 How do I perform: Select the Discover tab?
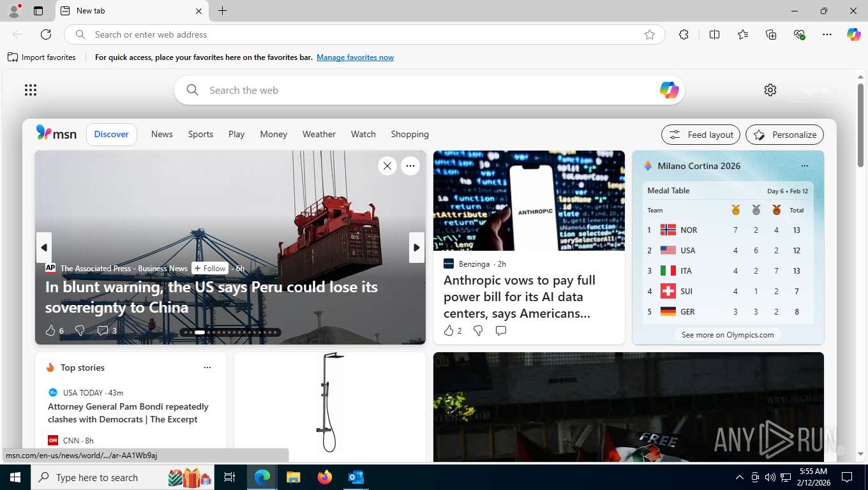coord(112,134)
